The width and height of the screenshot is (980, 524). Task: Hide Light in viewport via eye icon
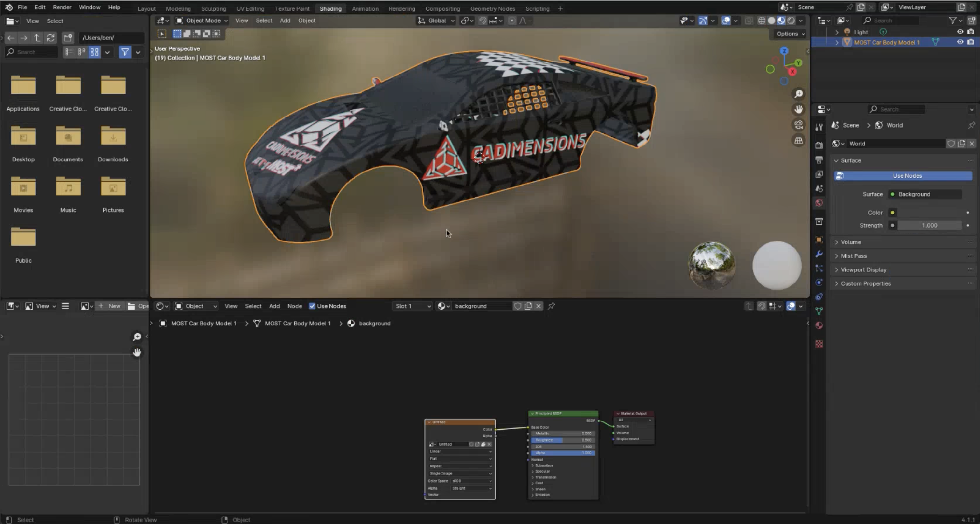pyautogui.click(x=960, y=32)
